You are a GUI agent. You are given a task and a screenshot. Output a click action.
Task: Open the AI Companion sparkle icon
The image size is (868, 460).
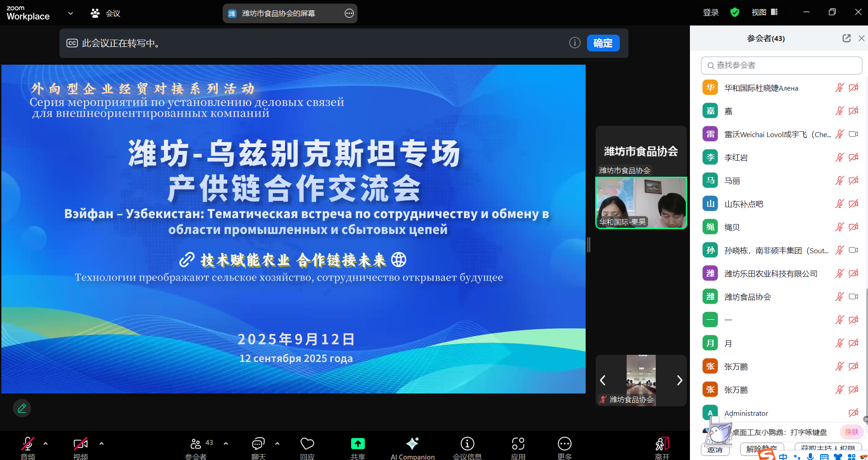pyautogui.click(x=412, y=444)
